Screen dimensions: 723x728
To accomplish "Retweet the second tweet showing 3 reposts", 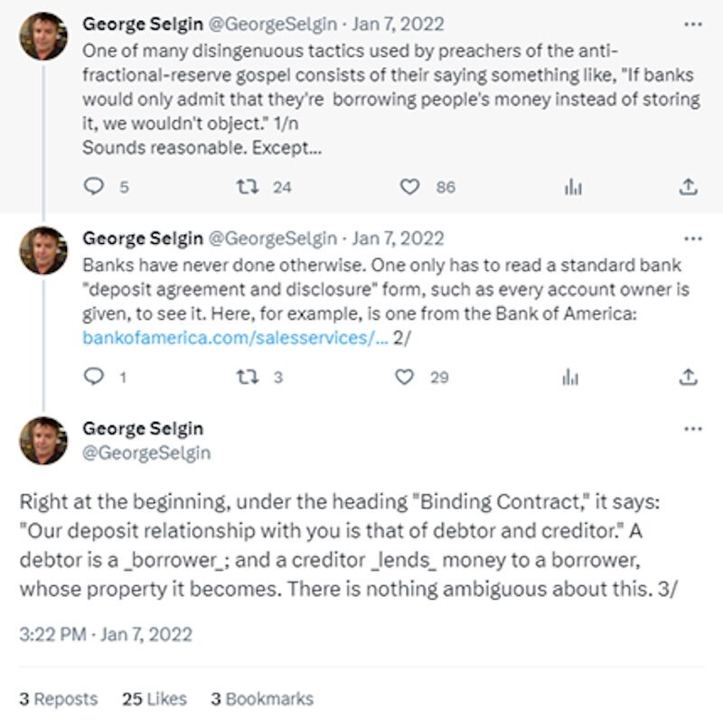I will click(248, 377).
